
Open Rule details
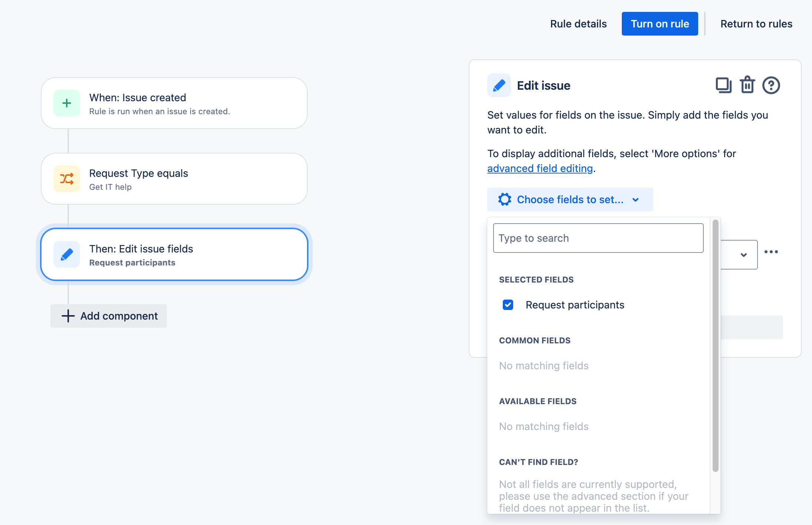point(578,24)
